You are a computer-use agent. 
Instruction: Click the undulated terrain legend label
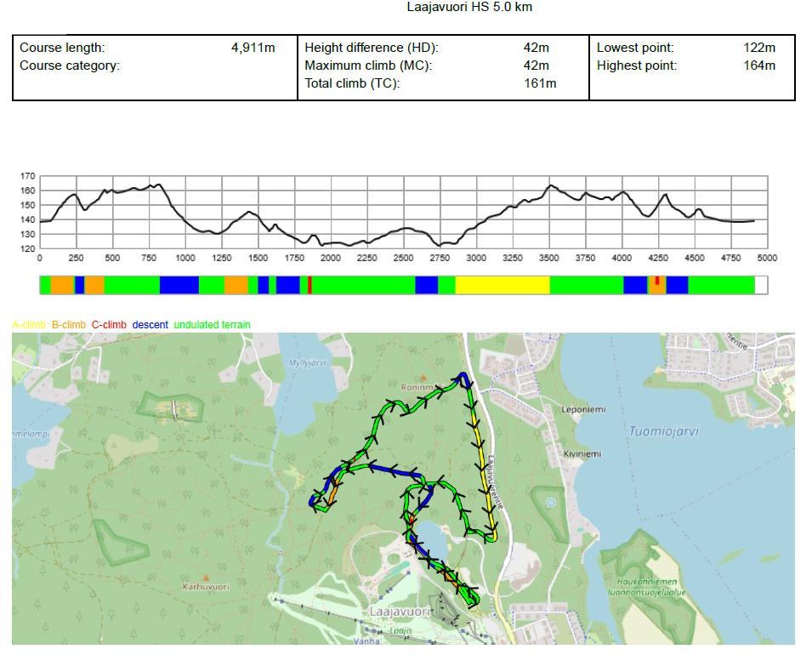(212, 325)
